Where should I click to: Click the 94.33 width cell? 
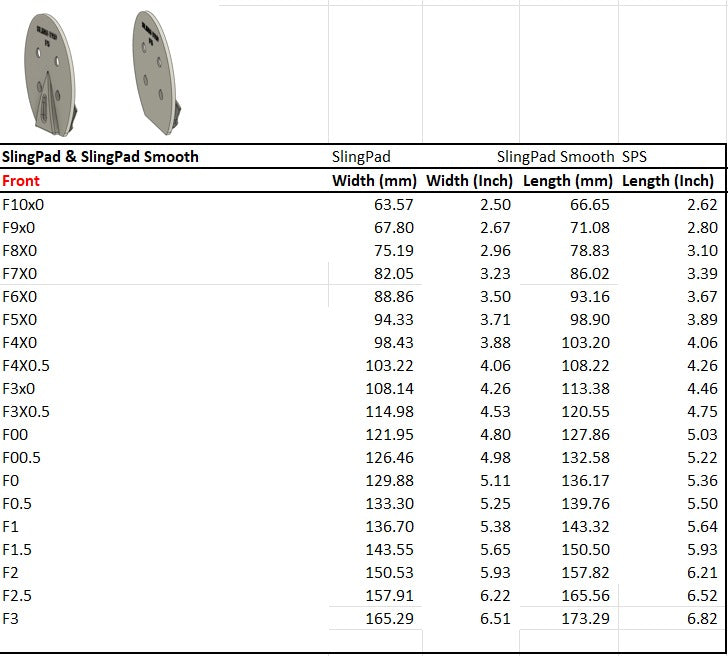pyautogui.click(x=394, y=320)
